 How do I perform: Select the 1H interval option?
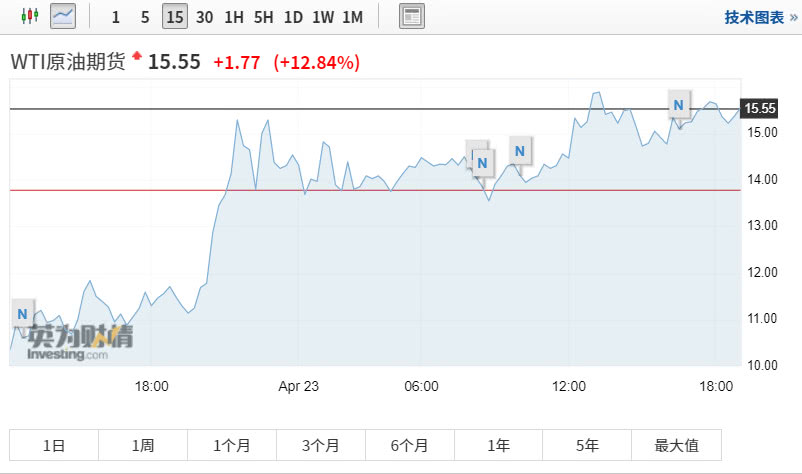click(x=234, y=17)
